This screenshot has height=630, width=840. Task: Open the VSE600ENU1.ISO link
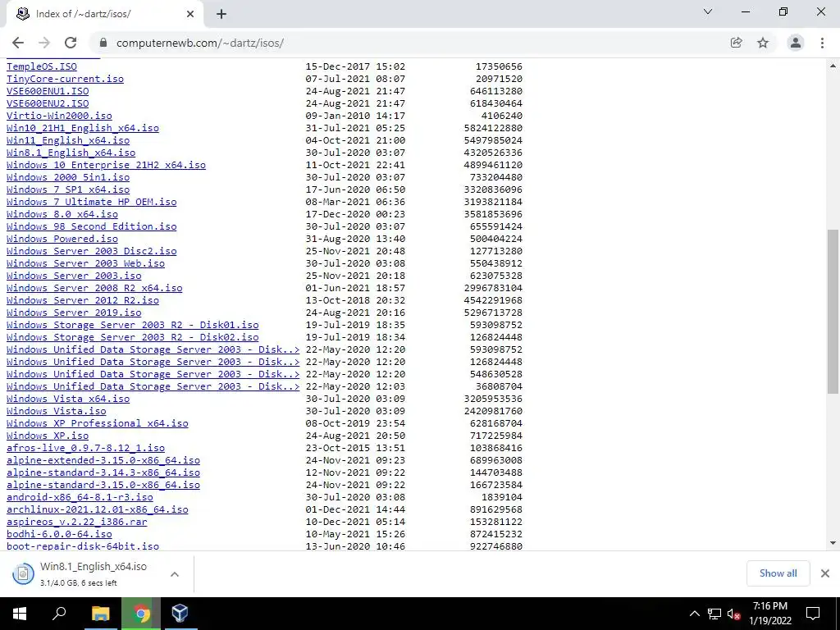[x=48, y=91]
